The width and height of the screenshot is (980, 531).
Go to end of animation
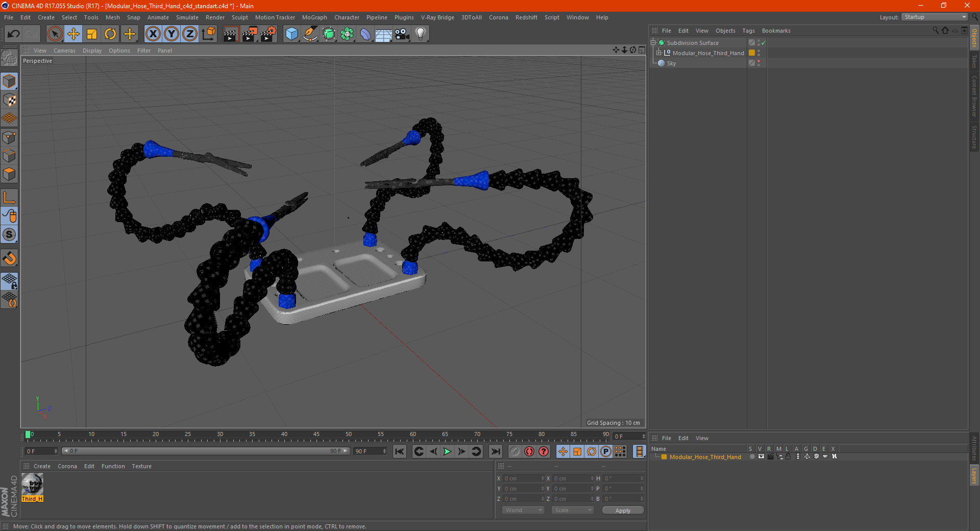(x=495, y=451)
